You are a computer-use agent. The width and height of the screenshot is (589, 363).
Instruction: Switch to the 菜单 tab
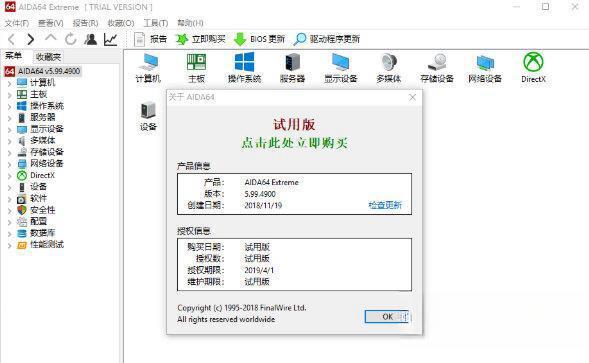[14, 56]
